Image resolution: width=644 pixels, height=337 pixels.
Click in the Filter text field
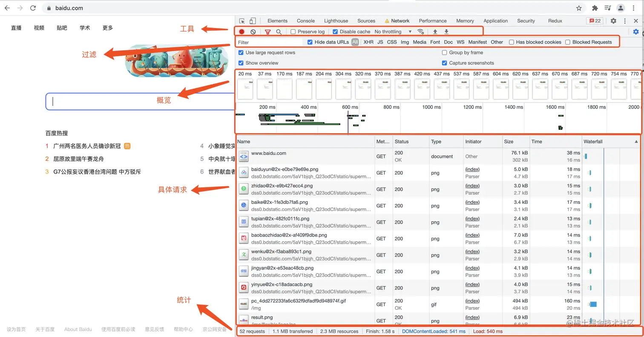click(270, 42)
